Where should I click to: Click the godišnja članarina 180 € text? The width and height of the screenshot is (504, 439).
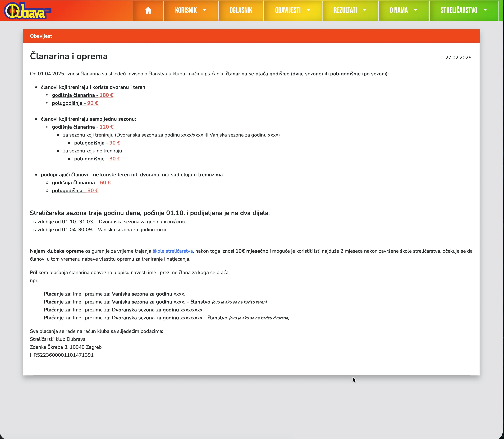point(83,95)
